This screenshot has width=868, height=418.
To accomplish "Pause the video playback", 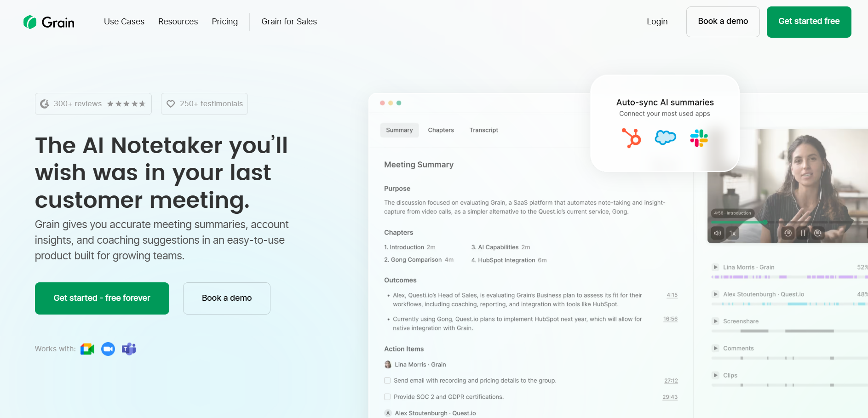I will click(803, 233).
